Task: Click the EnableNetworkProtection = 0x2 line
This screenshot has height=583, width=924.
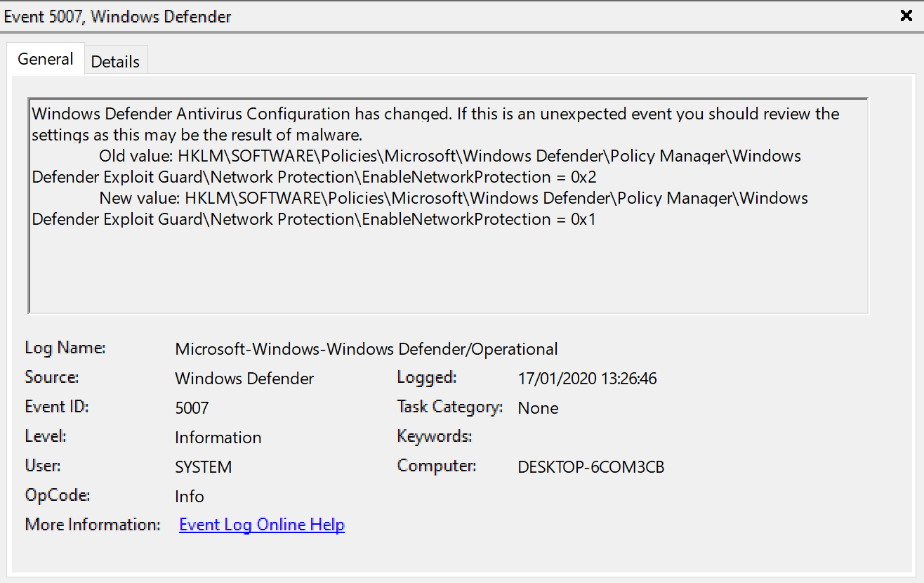Action: click(x=314, y=177)
